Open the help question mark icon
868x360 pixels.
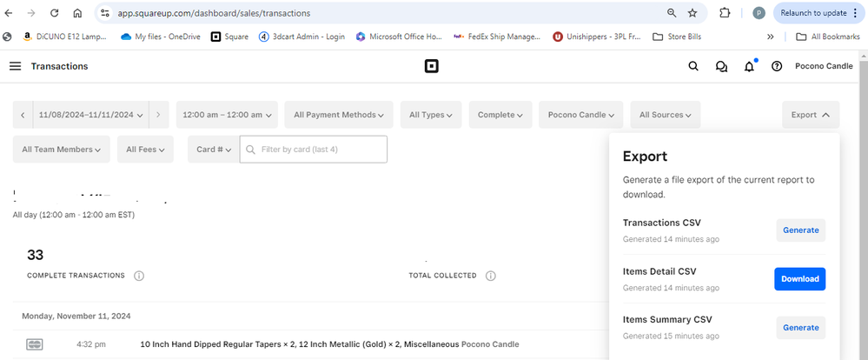coord(777,66)
